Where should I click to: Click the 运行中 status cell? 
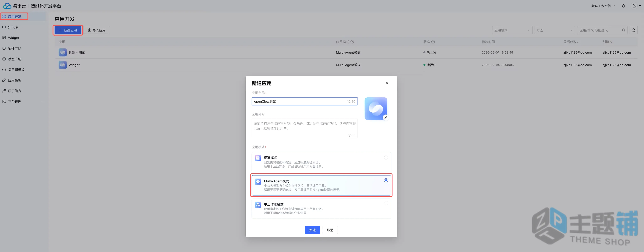[430, 65]
